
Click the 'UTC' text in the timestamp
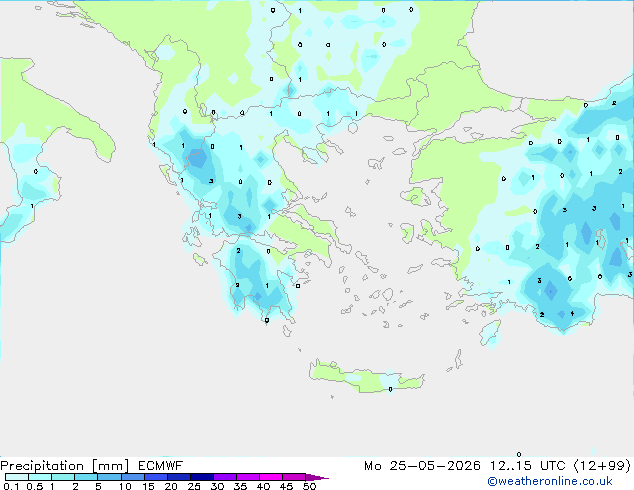[x=553, y=466]
